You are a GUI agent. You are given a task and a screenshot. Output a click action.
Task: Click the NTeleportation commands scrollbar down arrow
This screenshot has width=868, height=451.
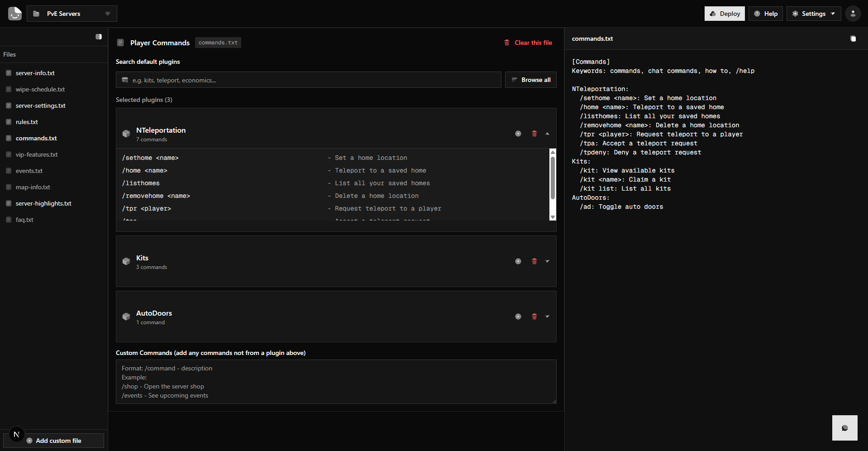coord(553,217)
